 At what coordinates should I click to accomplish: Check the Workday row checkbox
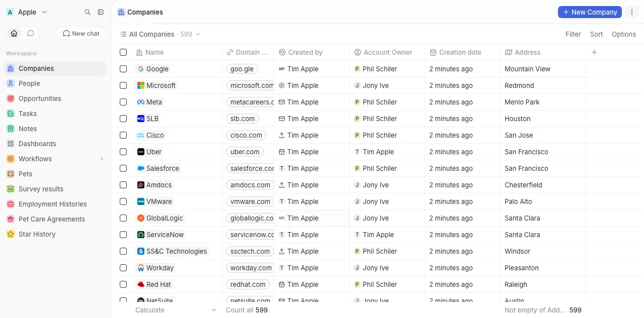pyautogui.click(x=123, y=268)
